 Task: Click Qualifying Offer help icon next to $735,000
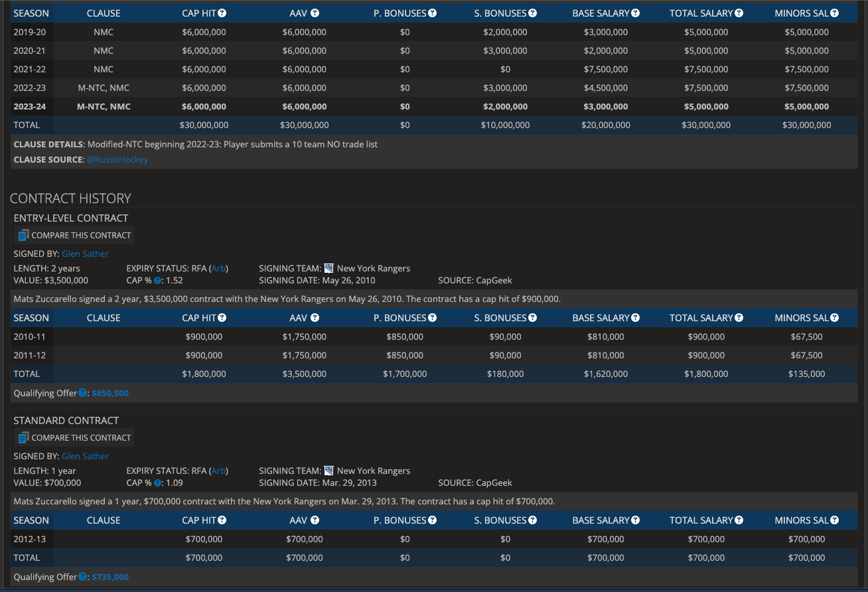pyautogui.click(x=83, y=577)
